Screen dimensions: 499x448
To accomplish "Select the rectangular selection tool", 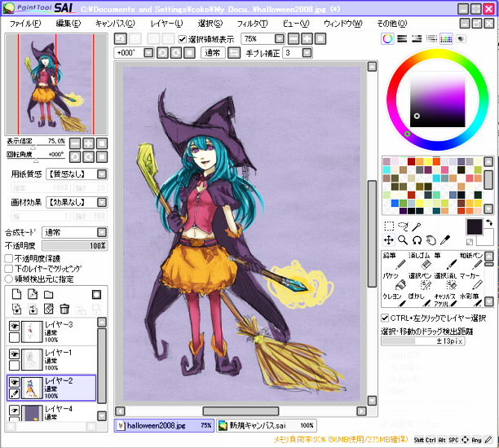I will click(x=389, y=226).
